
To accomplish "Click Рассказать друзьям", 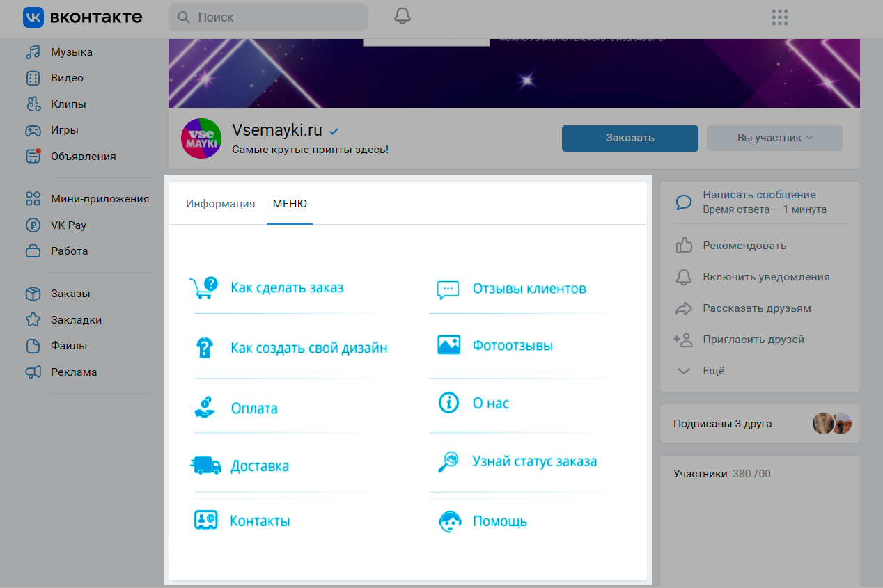I will click(757, 308).
